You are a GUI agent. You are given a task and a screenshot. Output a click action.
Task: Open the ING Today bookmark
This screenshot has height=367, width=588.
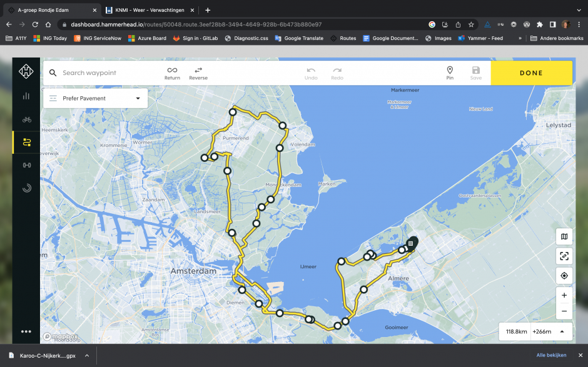pyautogui.click(x=50, y=38)
